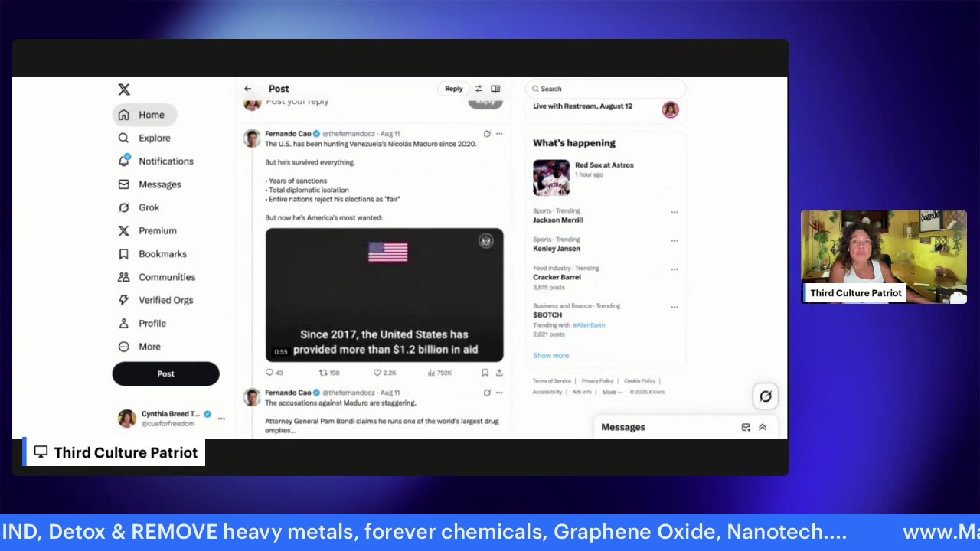Go back using the Post header arrow
The height and width of the screenshot is (551, 980).
[x=247, y=89]
